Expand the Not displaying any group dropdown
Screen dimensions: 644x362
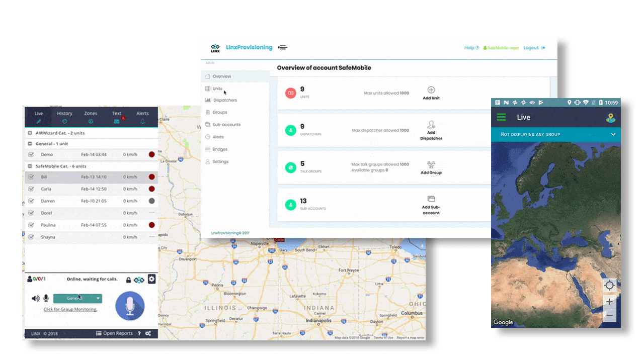click(556, 134)
